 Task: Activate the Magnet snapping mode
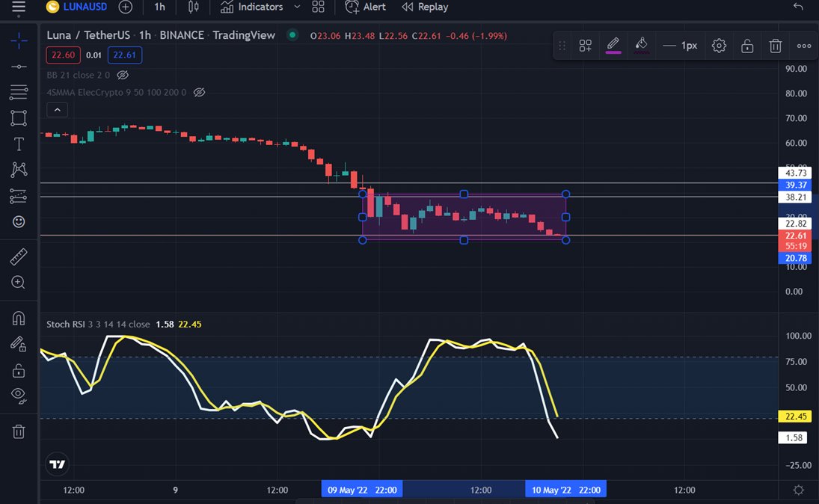(19, 318)
